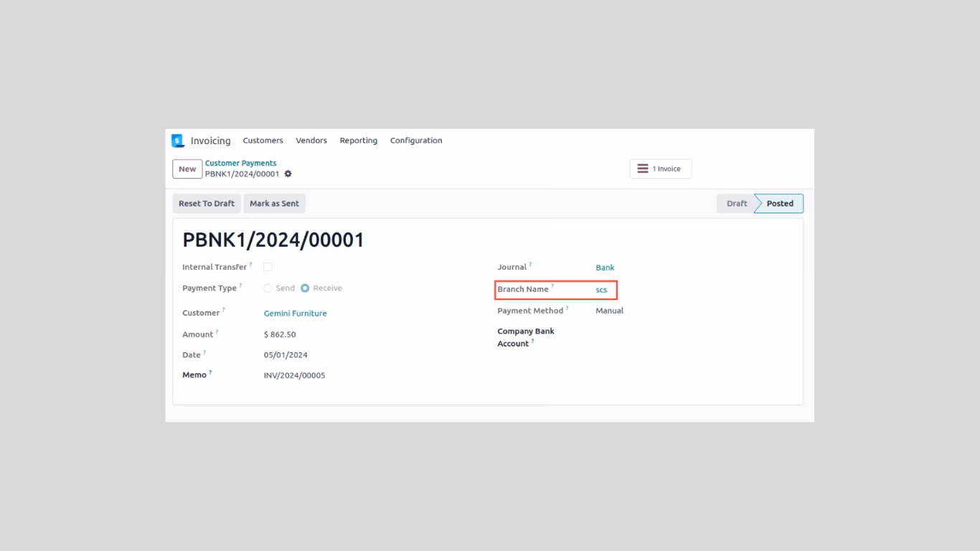
Task: Open the Customers menu
Action: 263,141
